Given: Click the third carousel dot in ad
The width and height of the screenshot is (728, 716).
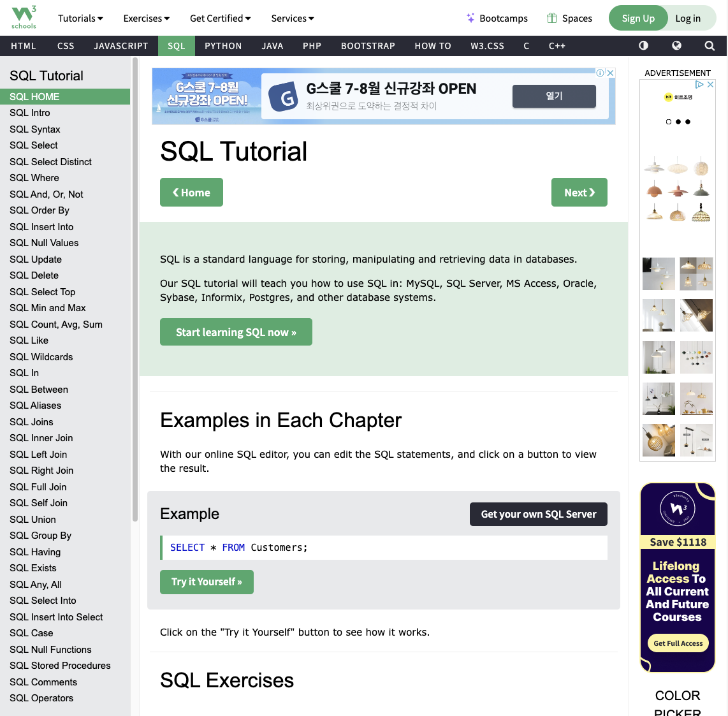Looking at the screenshot, I should pos(688,122).
